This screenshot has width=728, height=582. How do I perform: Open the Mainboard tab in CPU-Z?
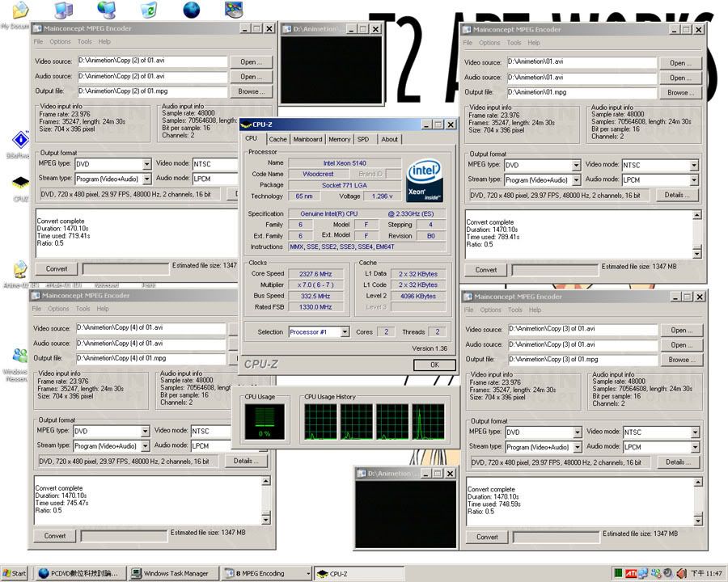pos(307,139)
